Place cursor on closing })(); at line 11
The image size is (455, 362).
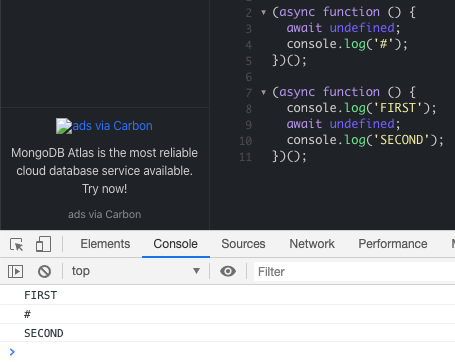click(x=289, y=156)
